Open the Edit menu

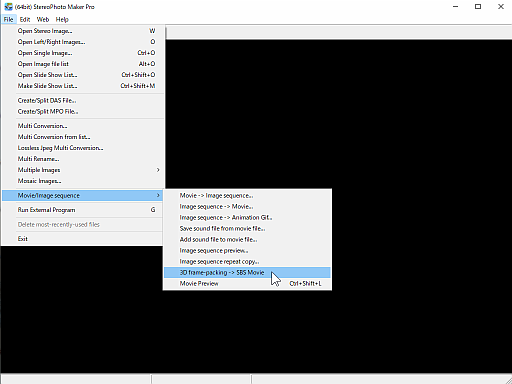[x=25, y=19]
